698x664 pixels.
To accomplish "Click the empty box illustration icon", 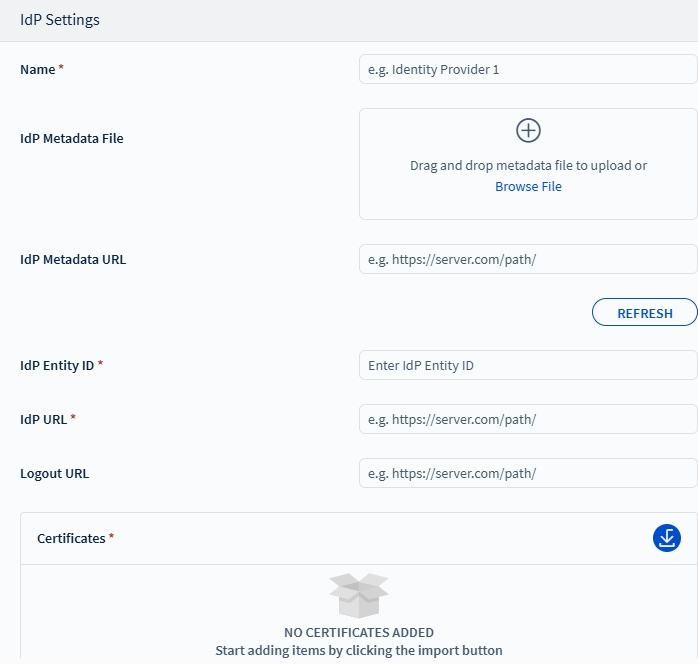I will (358, 595).
